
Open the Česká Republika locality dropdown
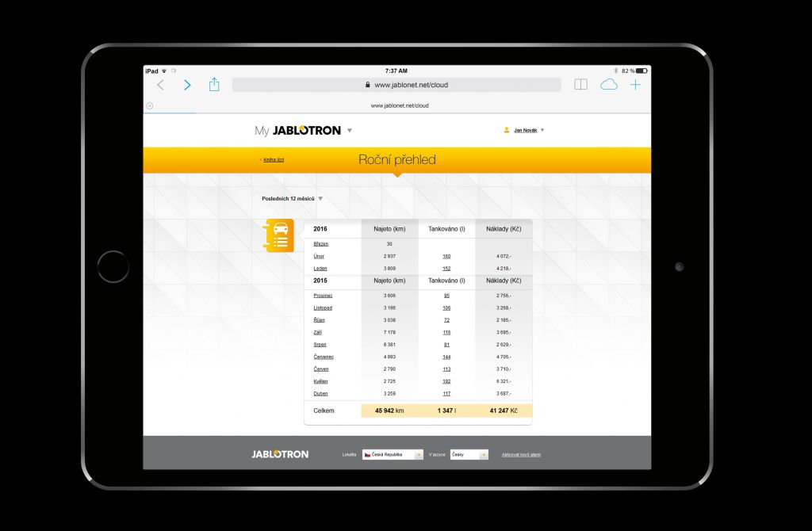coord(393,455)
